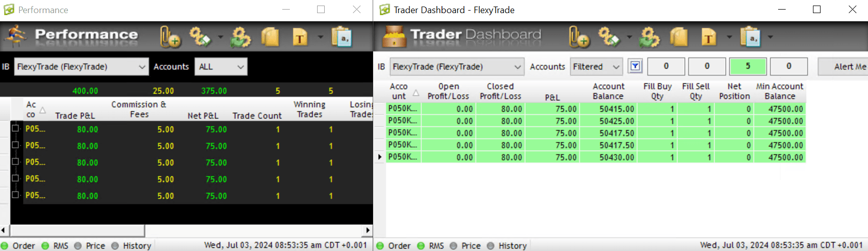868x251 pixels.
Task: Click History status light in Performance status bar
Action: (x=115, y=245)
